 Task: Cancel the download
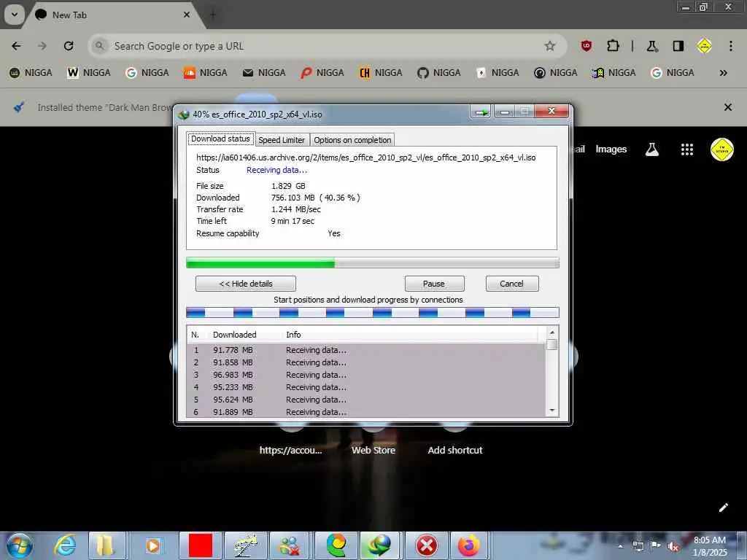tap(512, 284)
